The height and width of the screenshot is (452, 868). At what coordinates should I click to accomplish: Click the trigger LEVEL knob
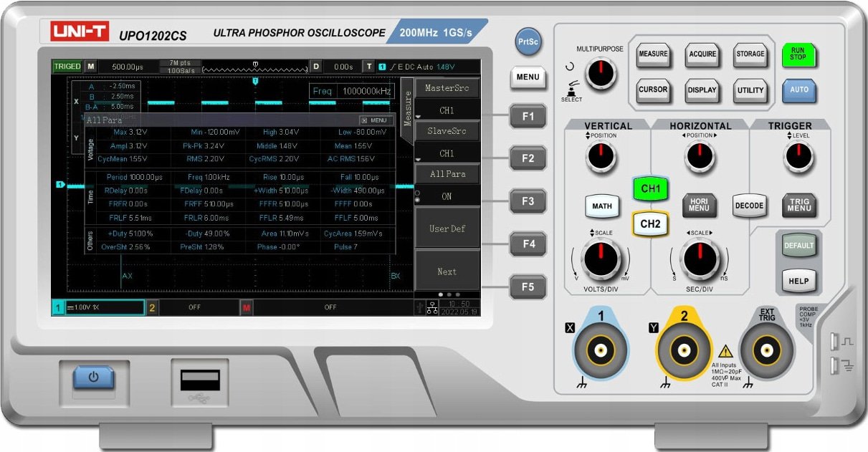pyautogui.click(x=799, y=157)
